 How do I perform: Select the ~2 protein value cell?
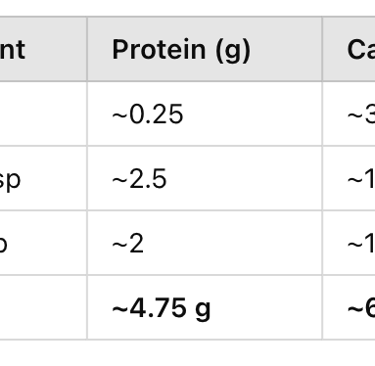[205, 243]
